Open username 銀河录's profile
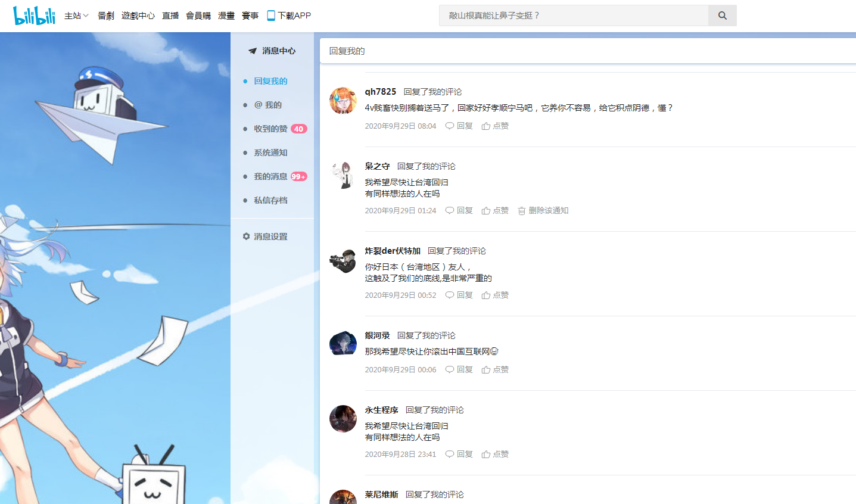 click(378, 335)
